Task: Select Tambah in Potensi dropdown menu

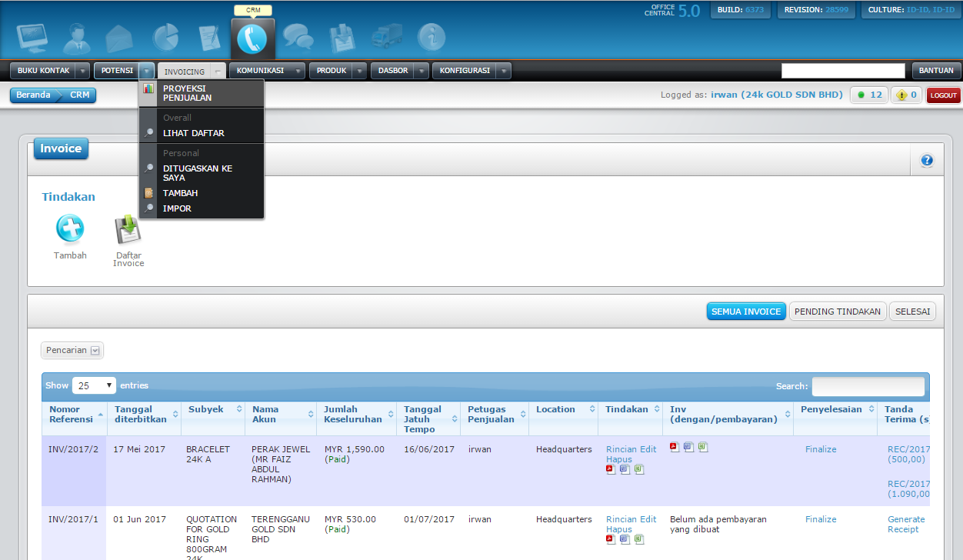Action: click(x=202, y=193)
